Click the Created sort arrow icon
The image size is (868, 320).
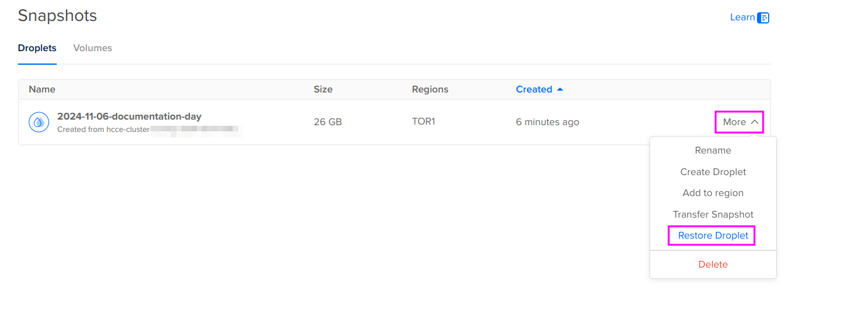pyautogui.click(x=560, y=89)
